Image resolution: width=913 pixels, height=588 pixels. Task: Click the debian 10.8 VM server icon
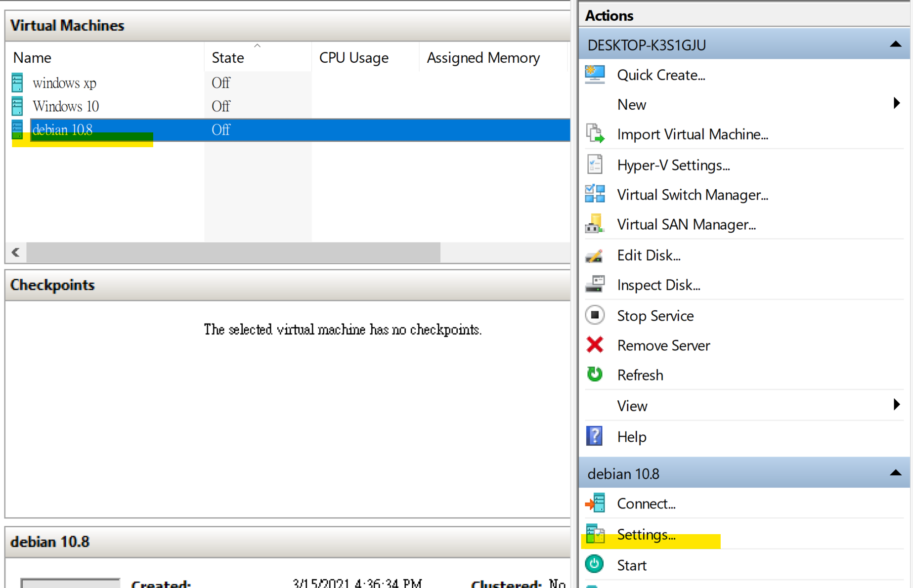[17, 129]
